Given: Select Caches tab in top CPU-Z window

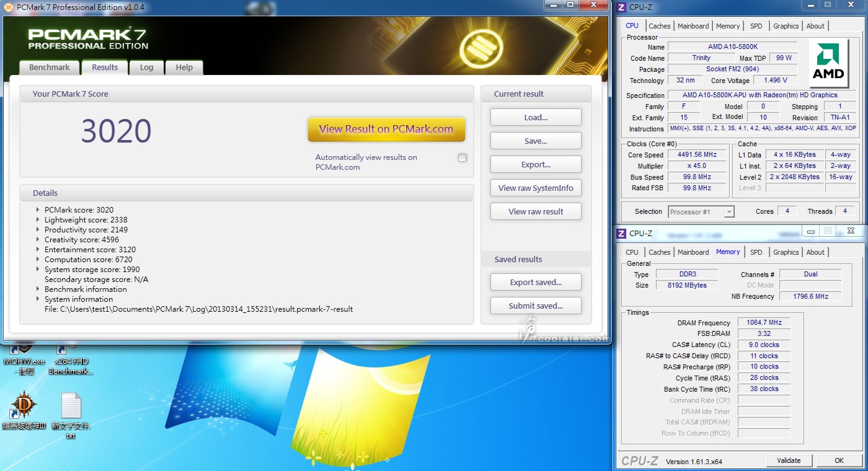Looking at the screenshot, I should [660, 26].
